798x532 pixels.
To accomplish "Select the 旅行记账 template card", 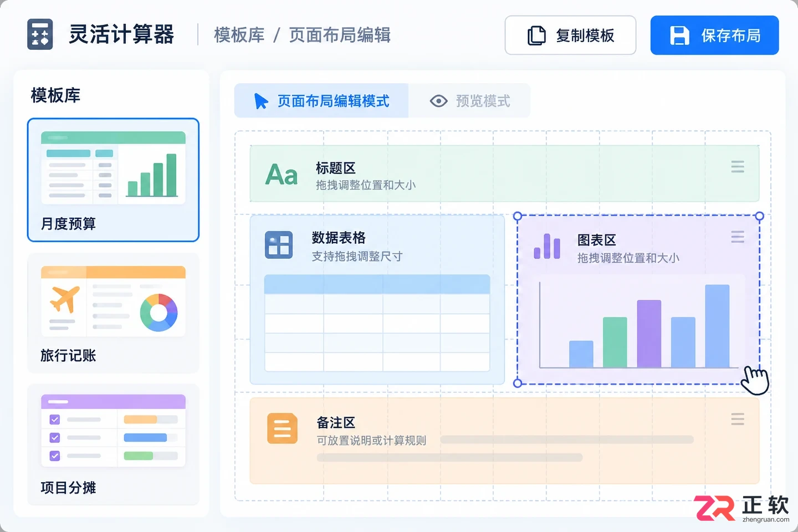I will (x=113, y=313).
